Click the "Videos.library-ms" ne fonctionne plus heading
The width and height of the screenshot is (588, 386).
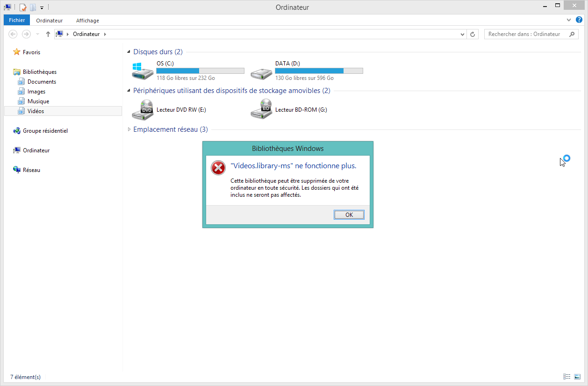click(294, 166)
